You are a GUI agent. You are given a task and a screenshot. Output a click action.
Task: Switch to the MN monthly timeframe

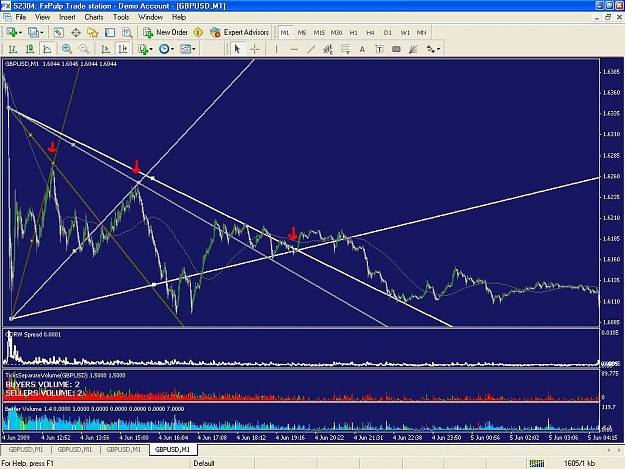(421, 33)
